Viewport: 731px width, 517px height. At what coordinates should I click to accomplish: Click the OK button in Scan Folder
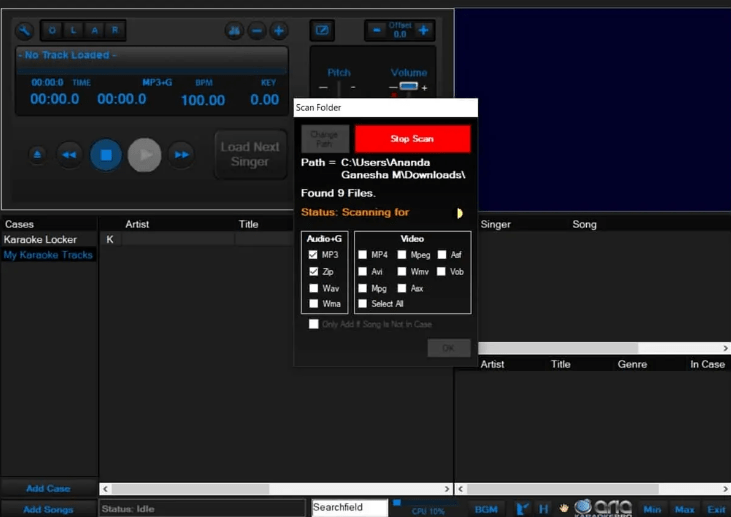click(x=448, y=348)
